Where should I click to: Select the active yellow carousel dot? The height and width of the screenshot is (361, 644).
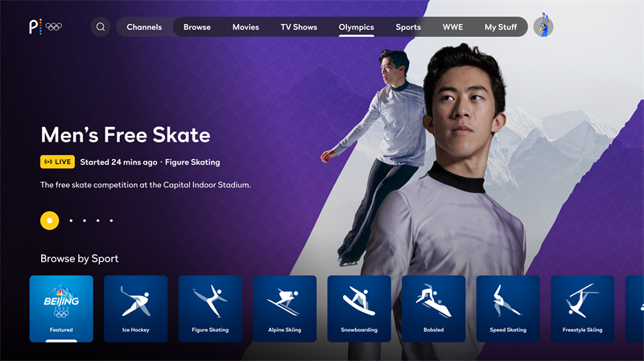49,220
